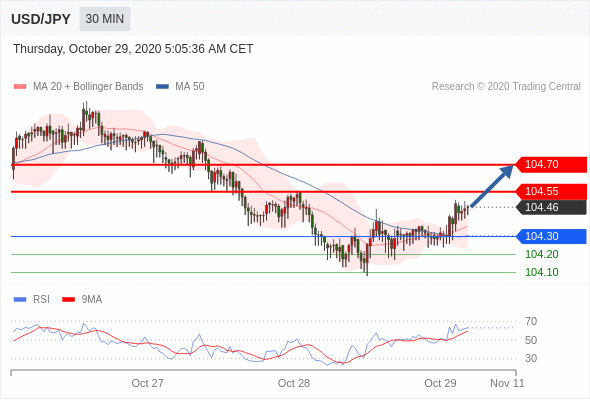Select the USD/JPY pair title

click(x=41, y=19)
